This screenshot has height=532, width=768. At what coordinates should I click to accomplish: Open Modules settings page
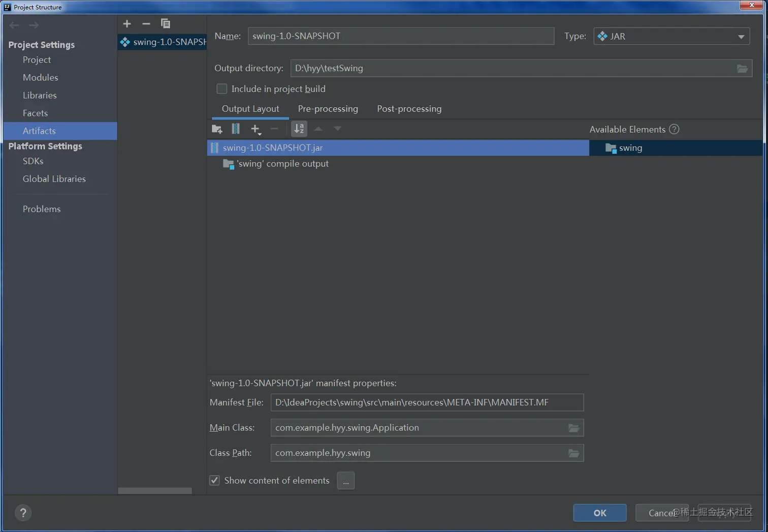[40, 77]
